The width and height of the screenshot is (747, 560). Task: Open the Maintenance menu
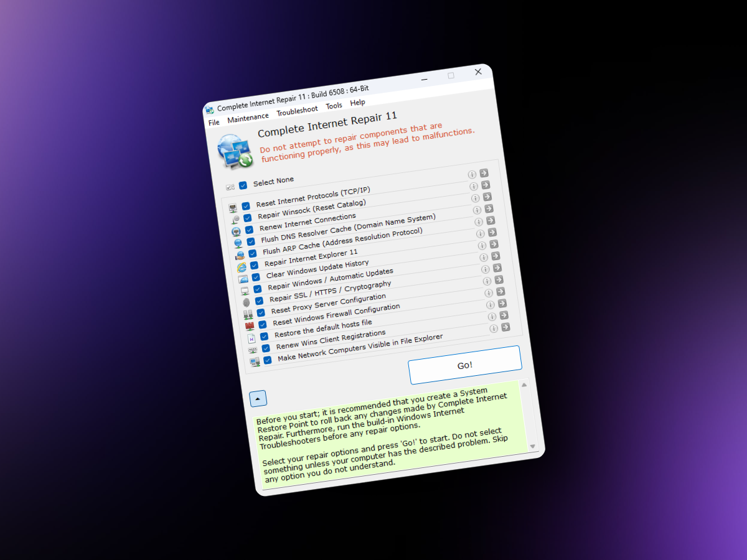[x=248, y=117]
